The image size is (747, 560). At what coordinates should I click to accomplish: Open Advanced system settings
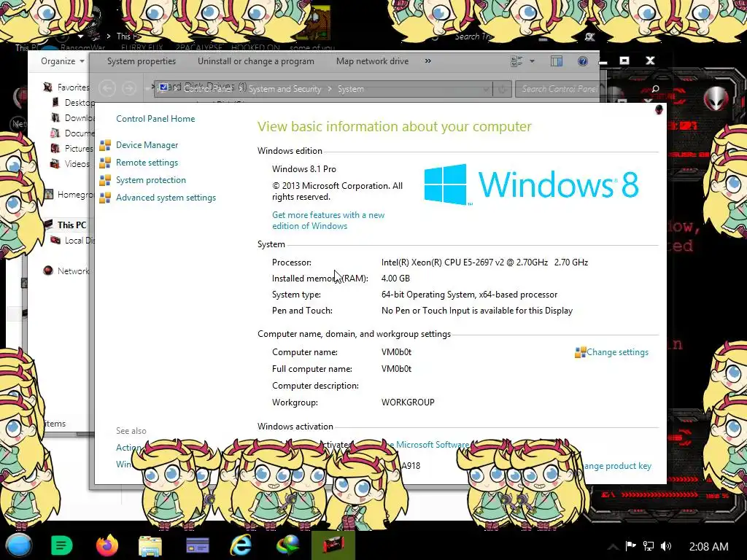point(166,198)
